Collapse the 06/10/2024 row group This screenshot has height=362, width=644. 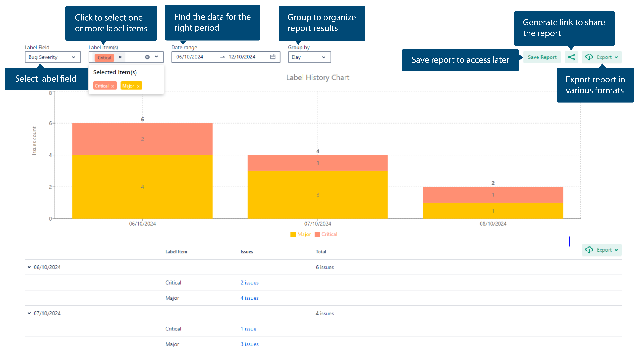28,267
